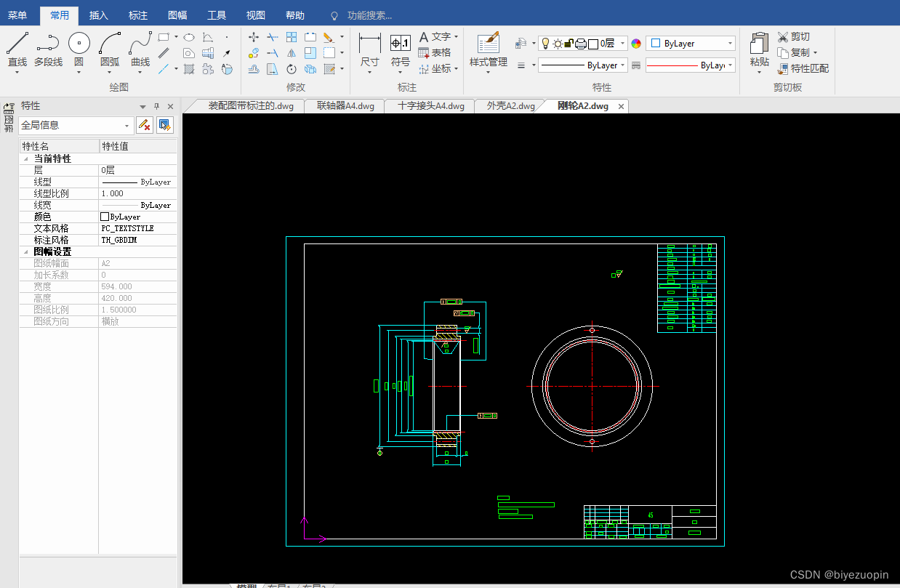
Task: Open the 帮助 ribbon tab
Action: click(x=295, y=15)
